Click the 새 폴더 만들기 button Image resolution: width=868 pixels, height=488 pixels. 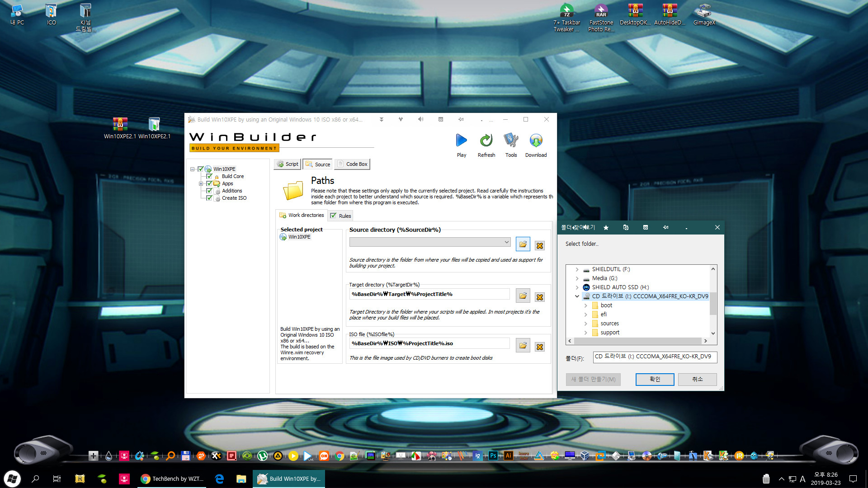(593, 379)
